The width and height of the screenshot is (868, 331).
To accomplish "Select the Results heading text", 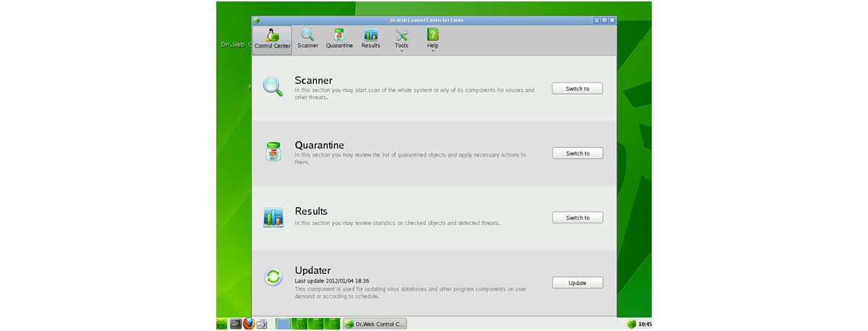I will (311, 211).
